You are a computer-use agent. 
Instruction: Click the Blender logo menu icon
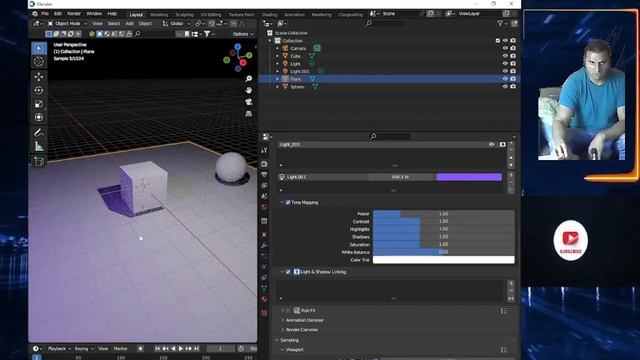point(35,13)
